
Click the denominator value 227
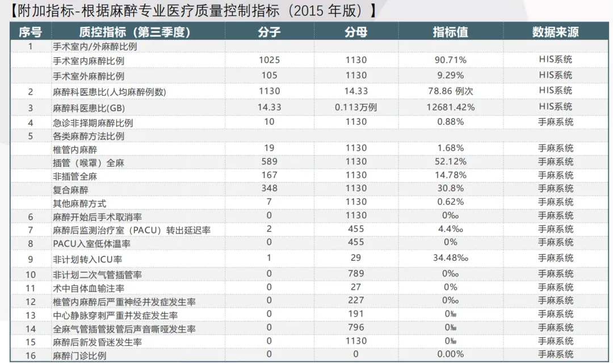pyautogui.click(x=356, y=300)
